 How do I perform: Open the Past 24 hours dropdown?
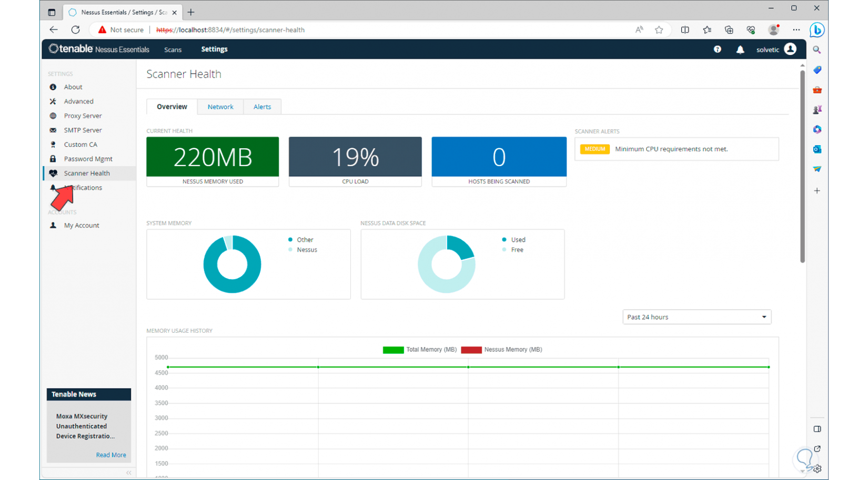697,317
